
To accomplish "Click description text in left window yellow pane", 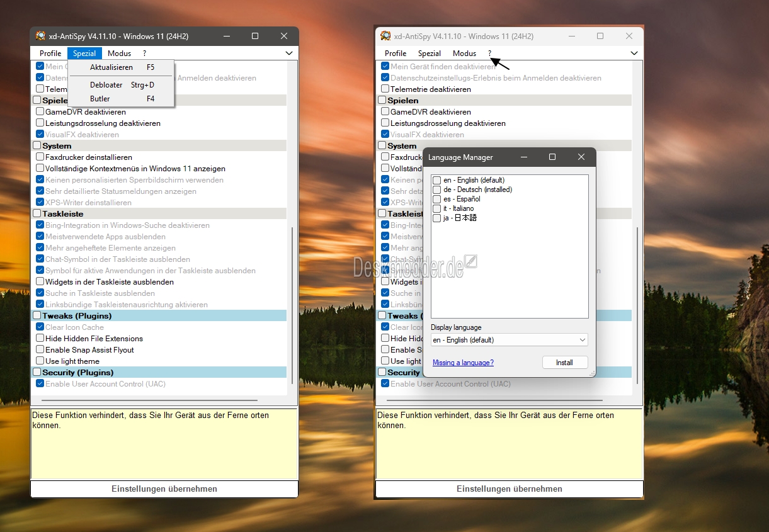I will (151, 421).
